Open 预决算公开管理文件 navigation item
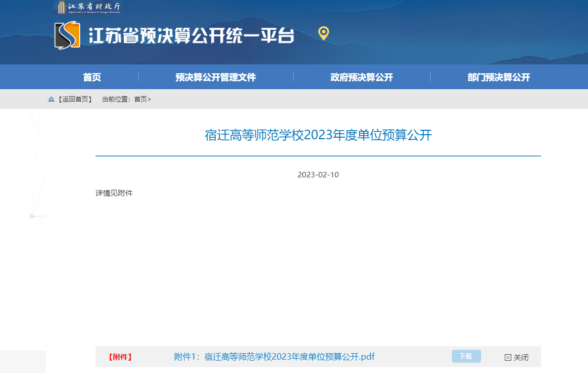This screenshot has height=373, width=588. [215, 77]
